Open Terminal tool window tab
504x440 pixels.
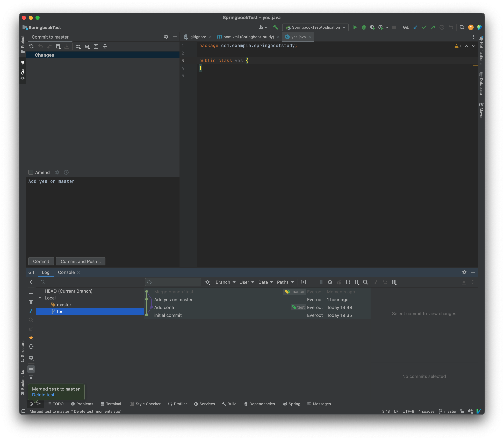(x=111, y=404)
